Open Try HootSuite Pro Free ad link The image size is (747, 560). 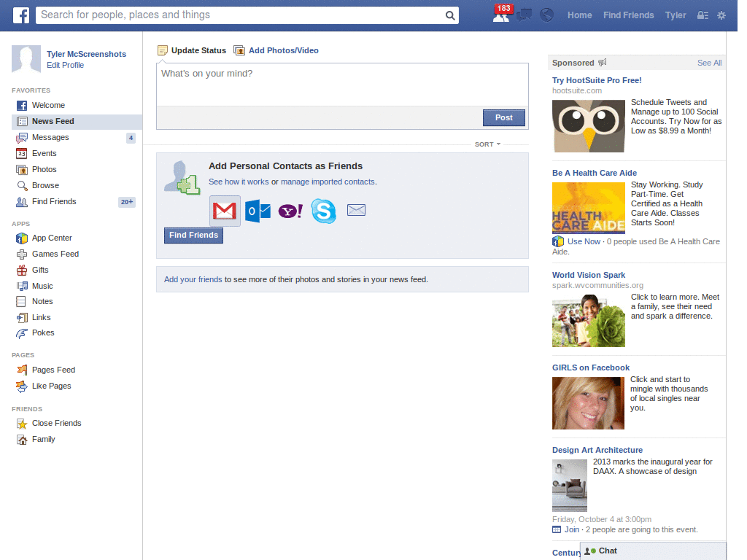(597, 80)
